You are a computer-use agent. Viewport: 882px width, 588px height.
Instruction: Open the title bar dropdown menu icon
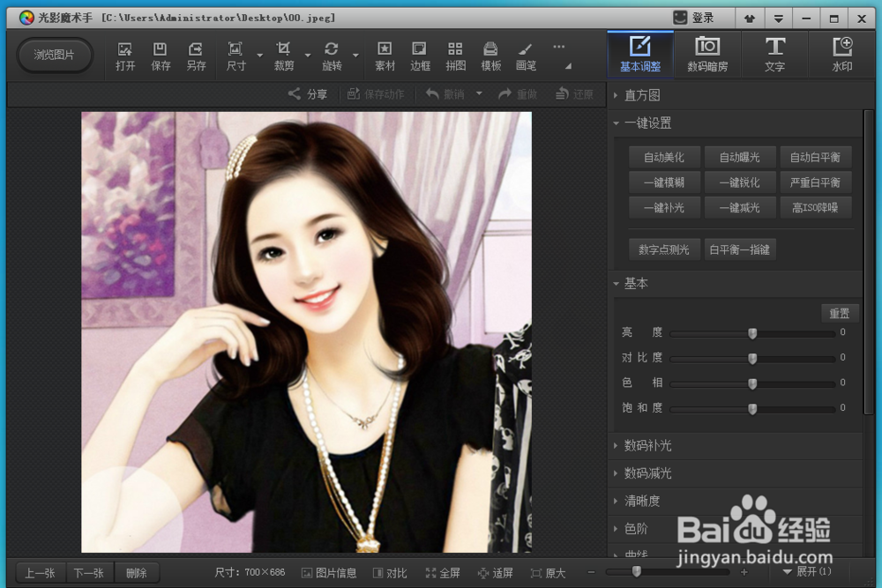tap(779, 19)
